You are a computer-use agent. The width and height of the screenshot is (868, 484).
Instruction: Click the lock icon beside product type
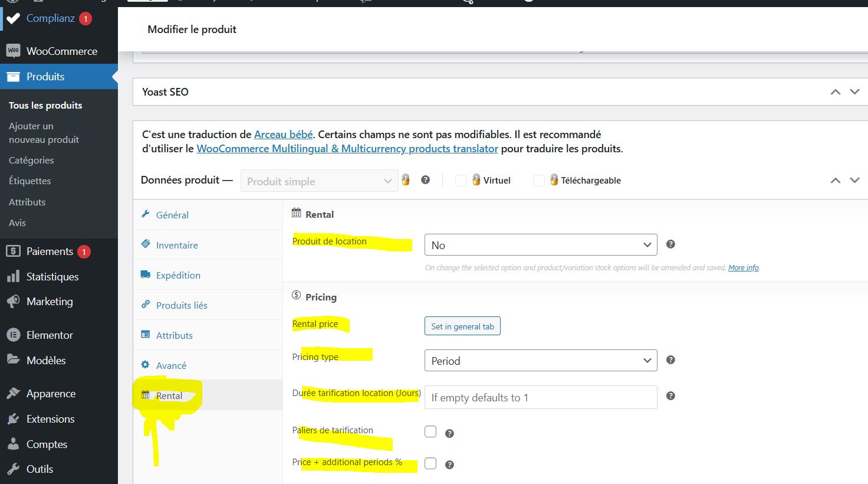(406, 180)
